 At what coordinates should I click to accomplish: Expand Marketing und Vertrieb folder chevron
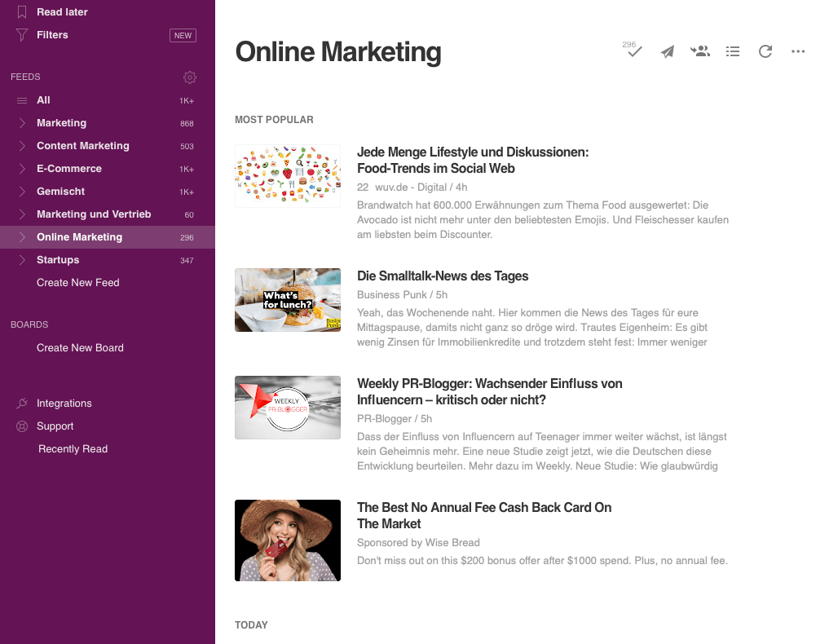coord(22,214)
